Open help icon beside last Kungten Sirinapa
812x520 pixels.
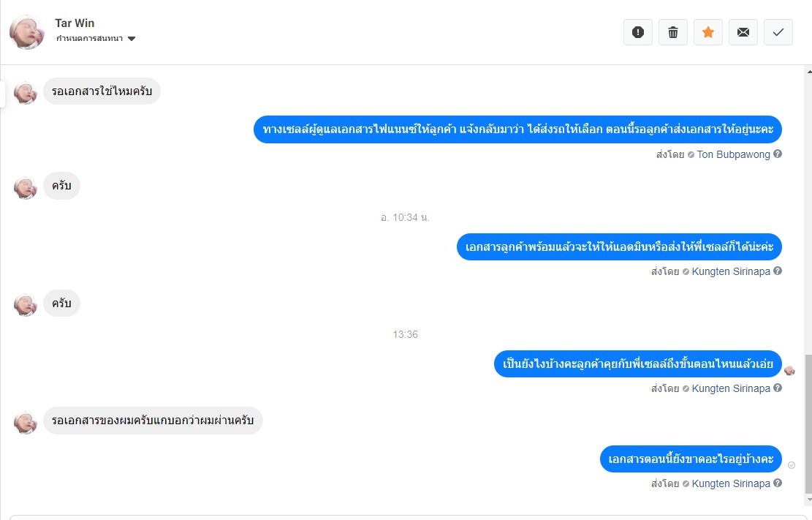tap(778, 483)
